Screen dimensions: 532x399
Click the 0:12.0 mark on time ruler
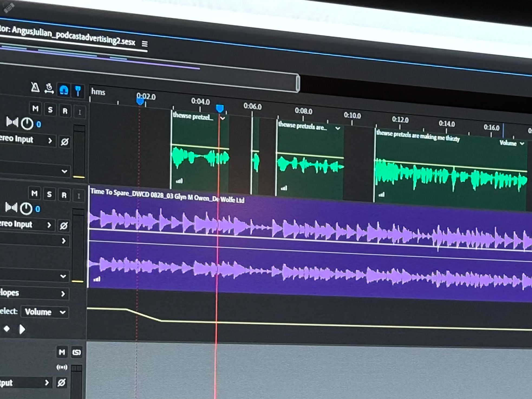pyautogui.click(x=400, y=120)
